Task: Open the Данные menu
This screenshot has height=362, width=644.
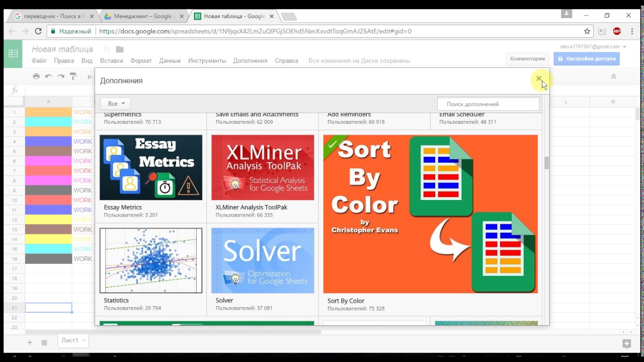Action: (x=170, y=60)
